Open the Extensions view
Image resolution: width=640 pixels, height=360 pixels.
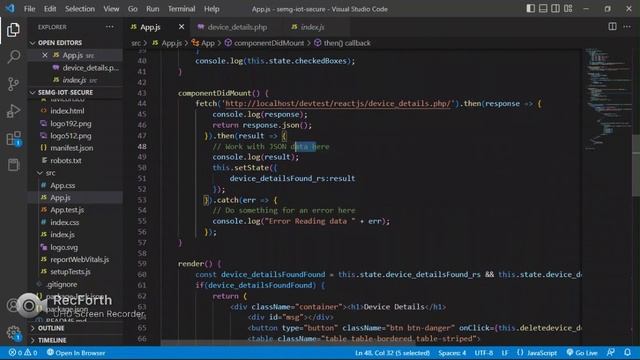(x=13, y=138)
